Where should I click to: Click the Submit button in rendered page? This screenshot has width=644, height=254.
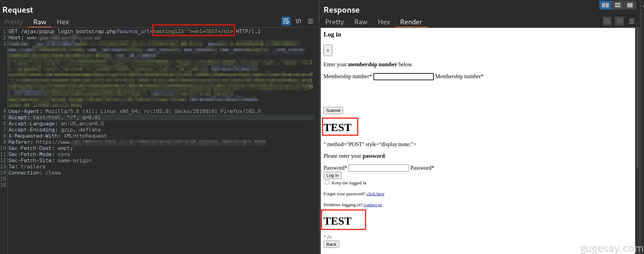333,110
